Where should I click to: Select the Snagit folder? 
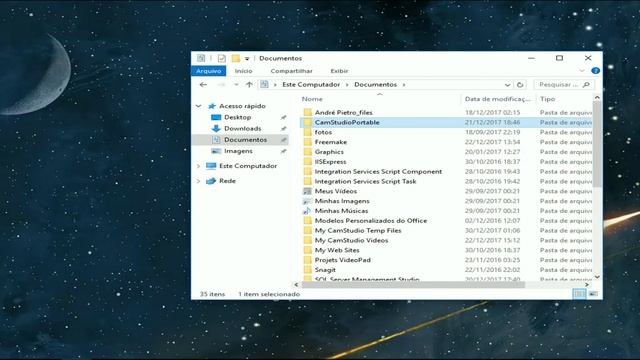[325, 270]
